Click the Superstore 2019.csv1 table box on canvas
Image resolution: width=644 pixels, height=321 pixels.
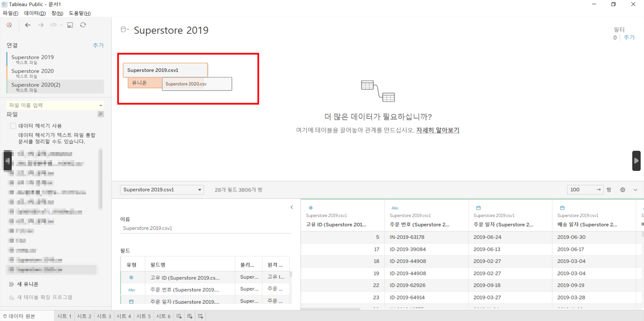click(x=165, y=70)
